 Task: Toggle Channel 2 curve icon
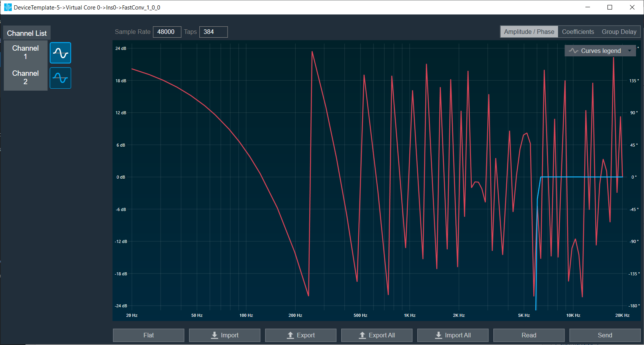pyautogui.click(x=60, y=78)
